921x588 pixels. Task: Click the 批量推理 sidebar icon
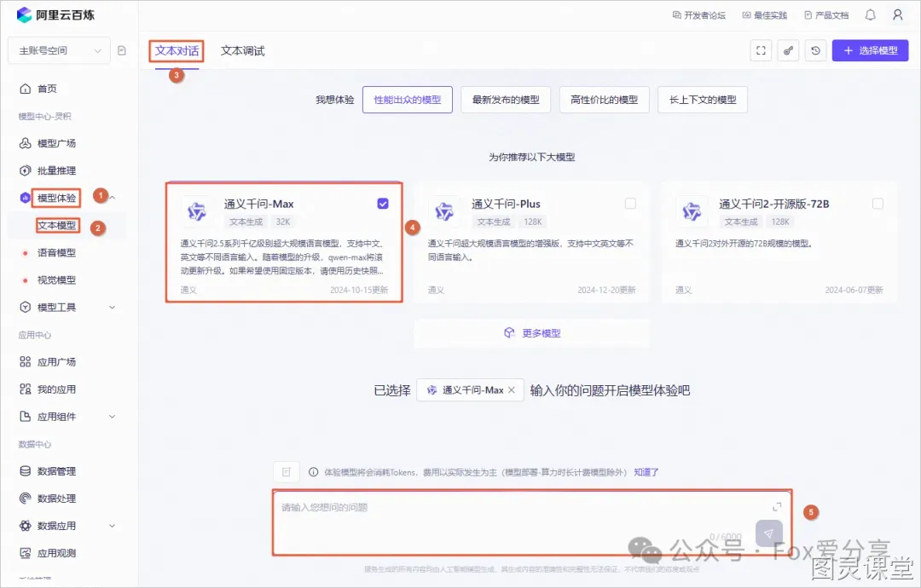pos(26,170)
